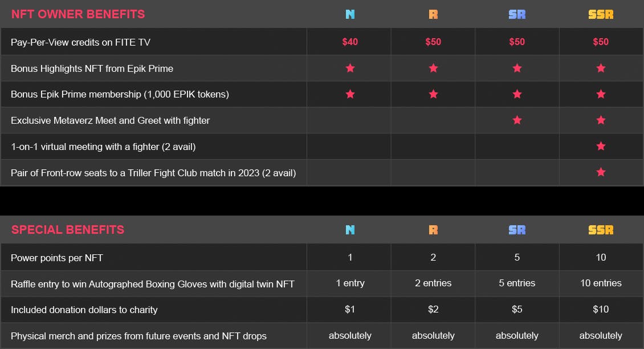The image size is (644, 349).
Task: Click absolutely under SR for physical merch
Action: coord(517,335)
